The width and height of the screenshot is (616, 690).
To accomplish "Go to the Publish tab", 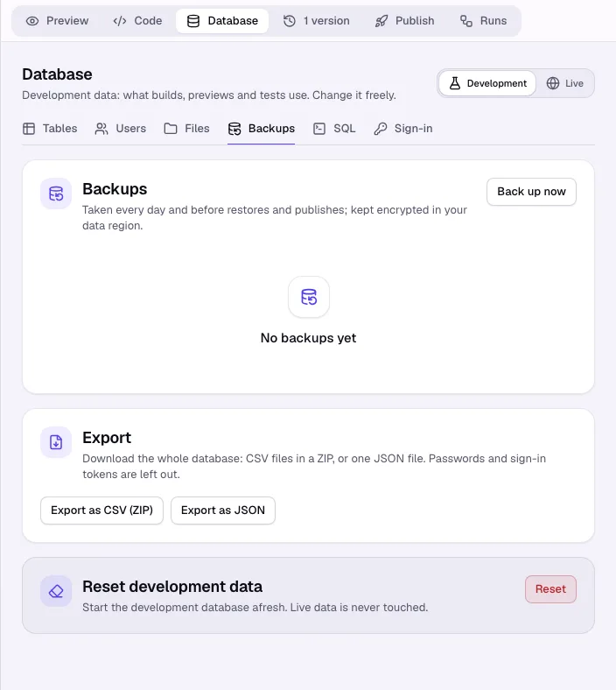I will 405,21.
